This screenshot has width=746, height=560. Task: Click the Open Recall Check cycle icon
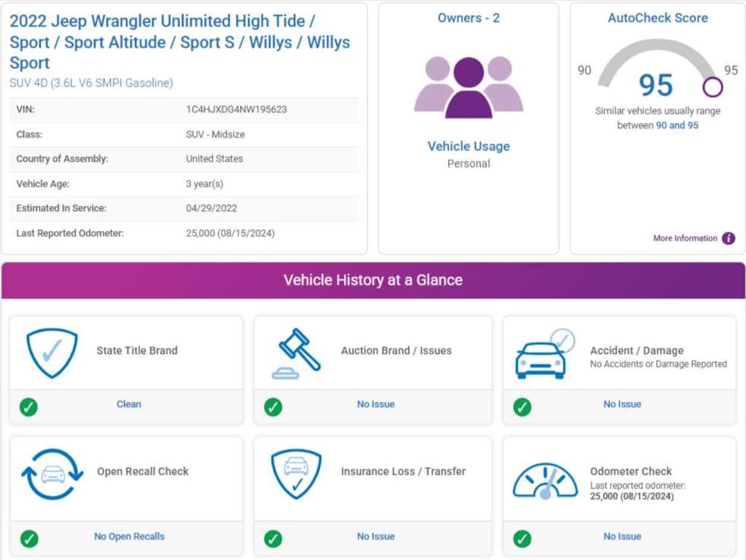[52, 474]
